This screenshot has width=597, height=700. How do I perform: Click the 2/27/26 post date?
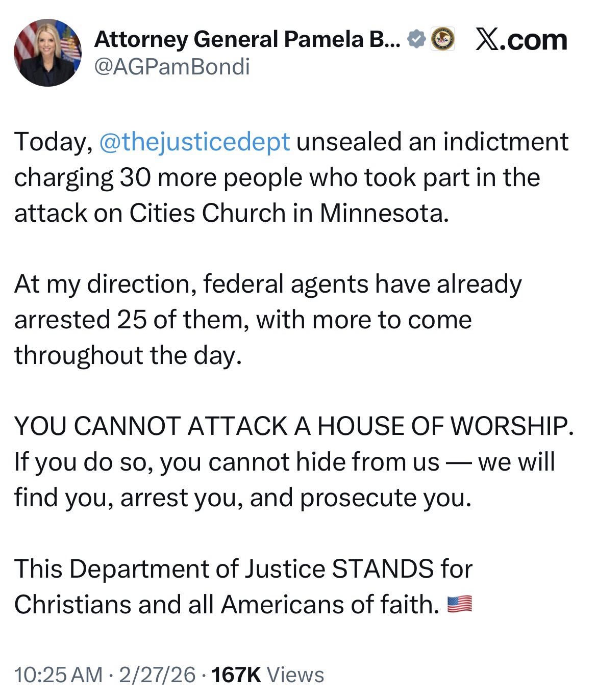coord(157,675)
